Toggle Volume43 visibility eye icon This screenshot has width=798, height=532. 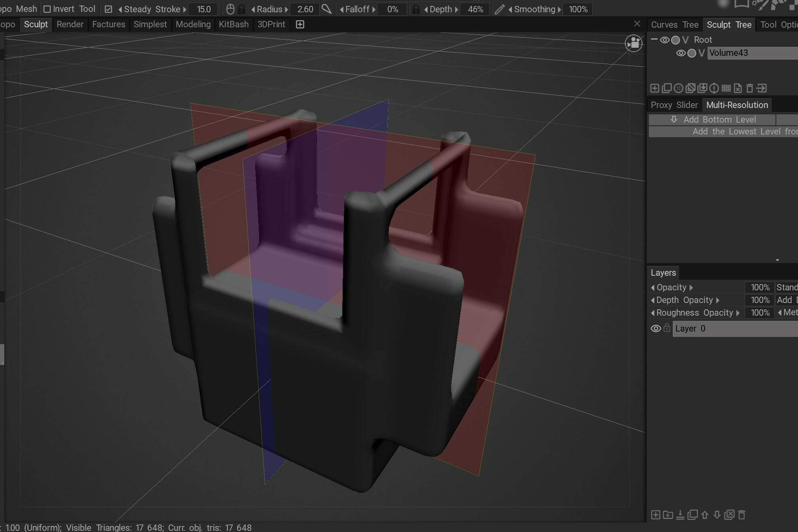pyautogui.click(x=680, y=53)
